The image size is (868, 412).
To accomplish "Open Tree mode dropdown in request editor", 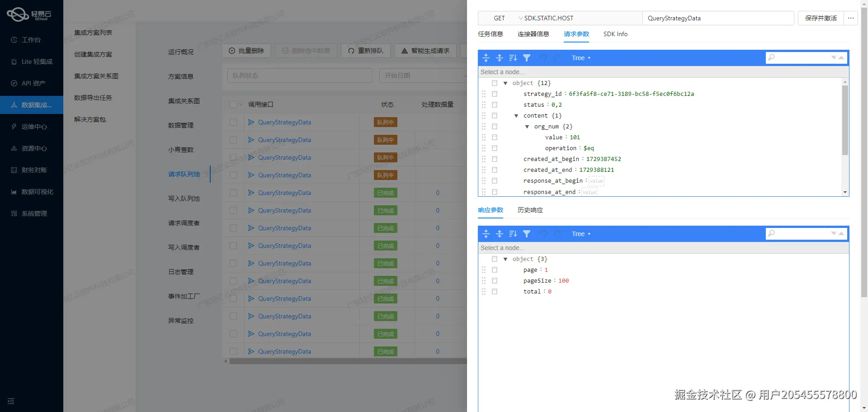I will pos(581,58).
